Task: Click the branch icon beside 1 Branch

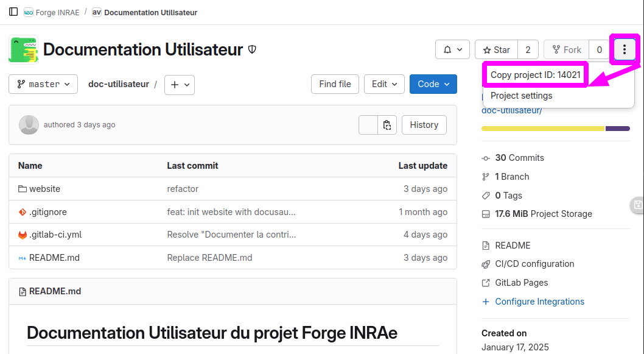Action: pyautogui.click(x=486, y=177)
